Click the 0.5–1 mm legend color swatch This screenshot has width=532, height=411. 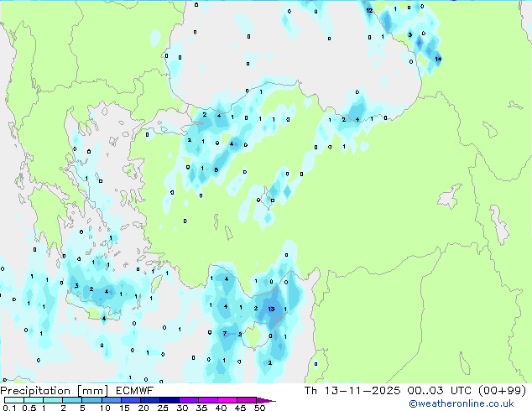pyautogui.click(x=34, y=400)
